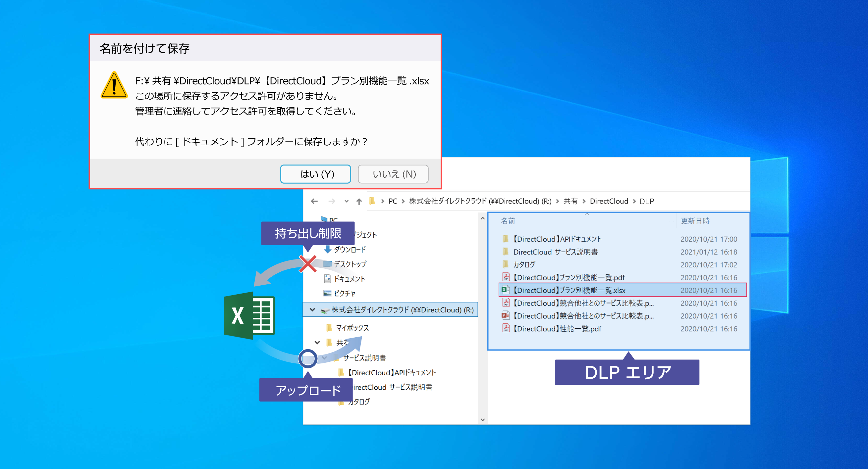Click the network drive icon in tree
The width and height of the screenshot is (868, 469).
click(x=325, y=310)
